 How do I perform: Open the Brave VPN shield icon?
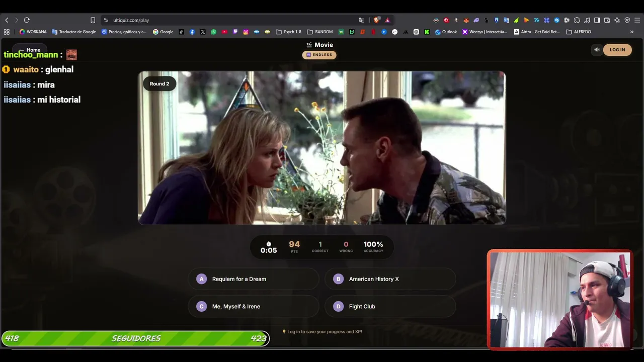tap(627, 20)
